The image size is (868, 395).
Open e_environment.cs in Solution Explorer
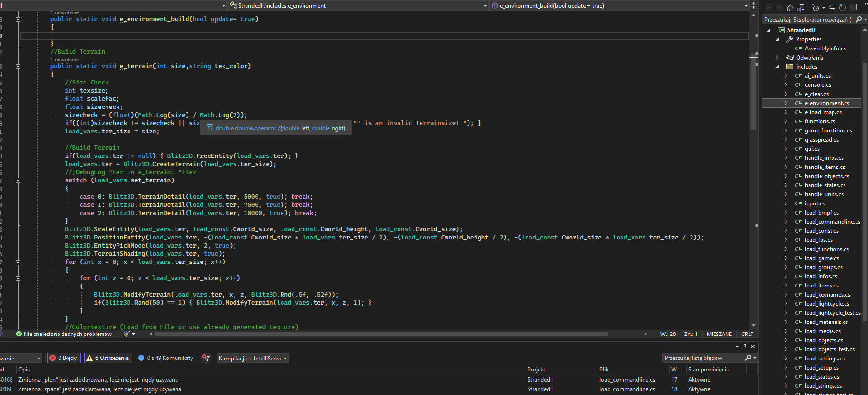pos(827,103)
